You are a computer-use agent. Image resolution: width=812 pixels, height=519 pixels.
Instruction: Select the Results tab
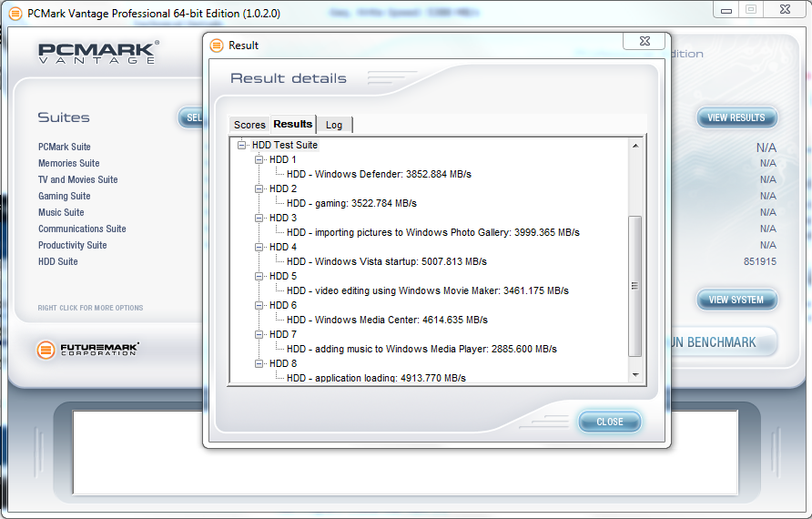293,125
